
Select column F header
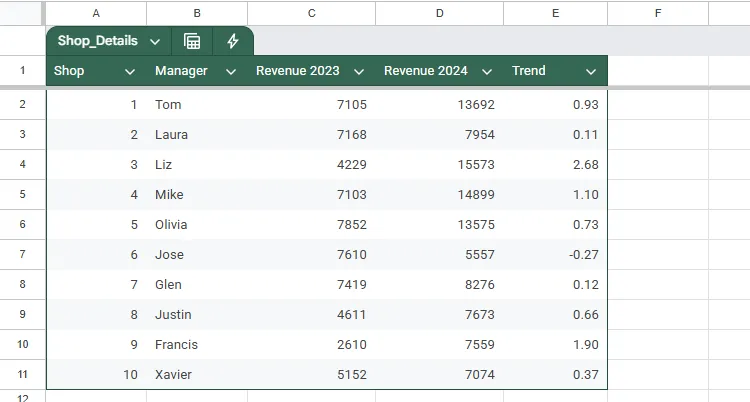[657, 13]
